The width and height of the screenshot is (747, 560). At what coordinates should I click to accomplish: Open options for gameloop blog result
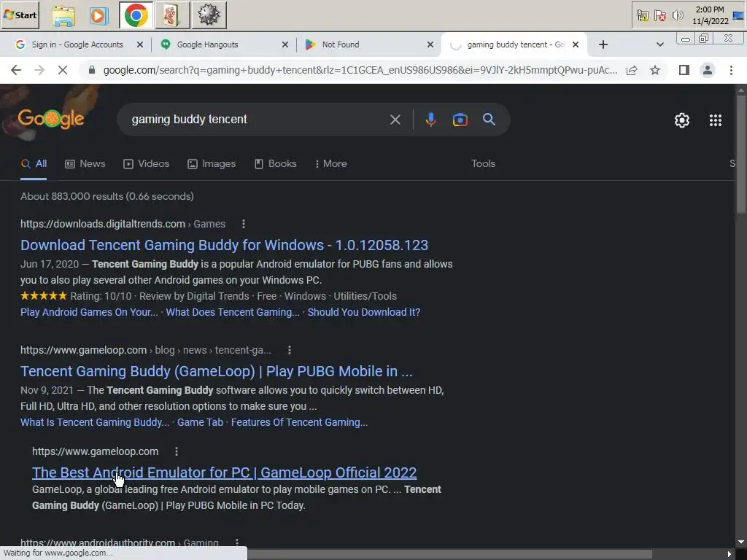[x=289, y=350]
